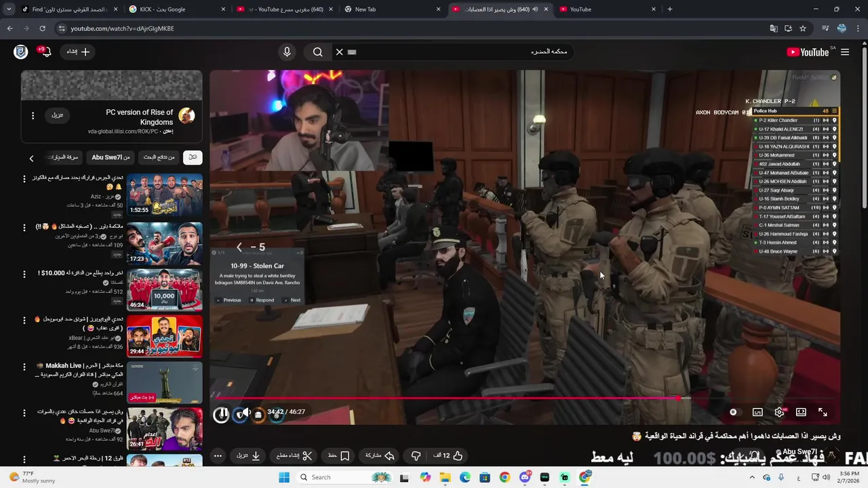868x488 pixels.
Task: Show more filter chips with arrow
Action: click(x=31, y=158)
